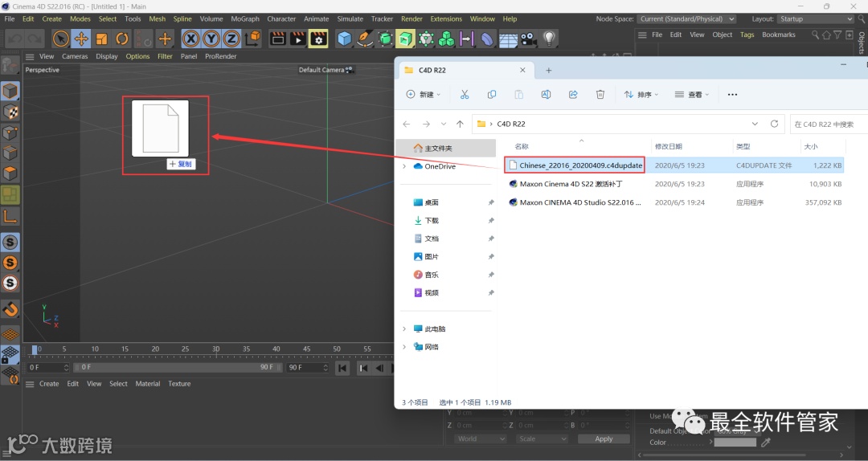
Task: Open the 新建 dropdown in Explorer
Action: pos(424,95)
